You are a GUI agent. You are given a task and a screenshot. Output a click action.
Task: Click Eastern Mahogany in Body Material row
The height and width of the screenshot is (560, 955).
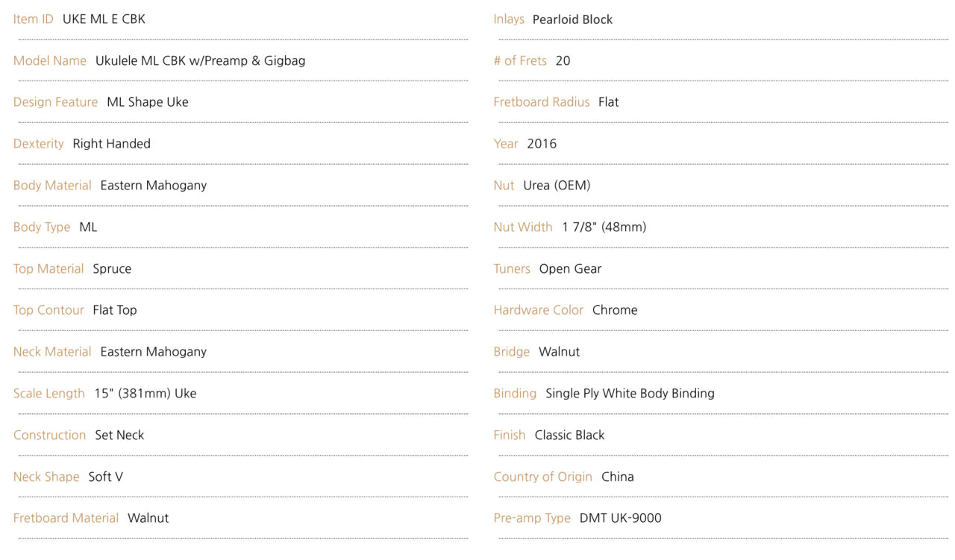click(x=154, y=186)
